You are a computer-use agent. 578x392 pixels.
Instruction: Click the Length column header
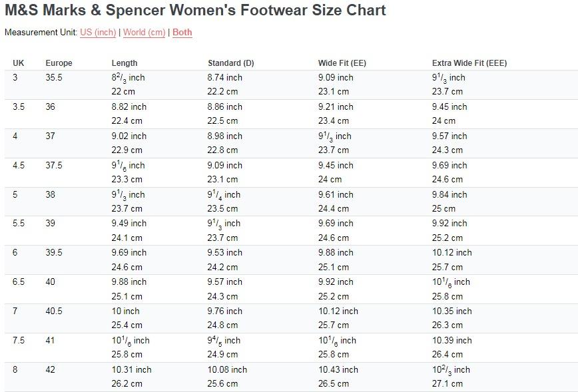[x=125, y=63]
